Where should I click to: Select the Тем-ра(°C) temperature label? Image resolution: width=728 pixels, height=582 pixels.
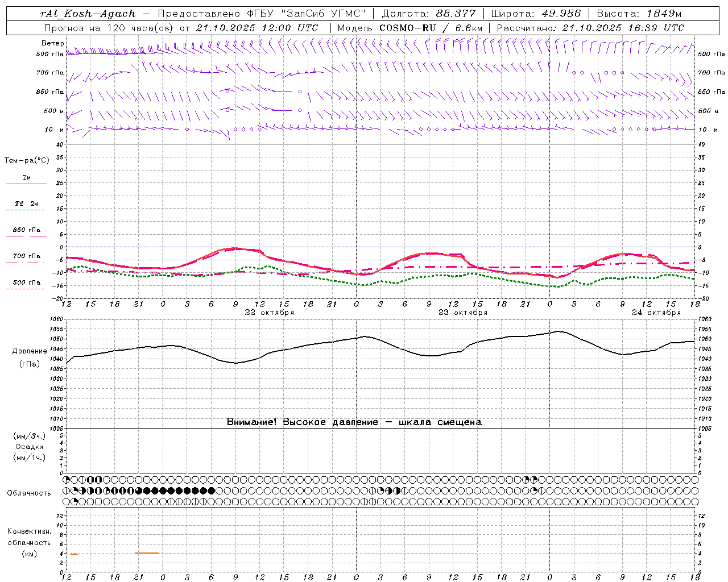point(27,161)
